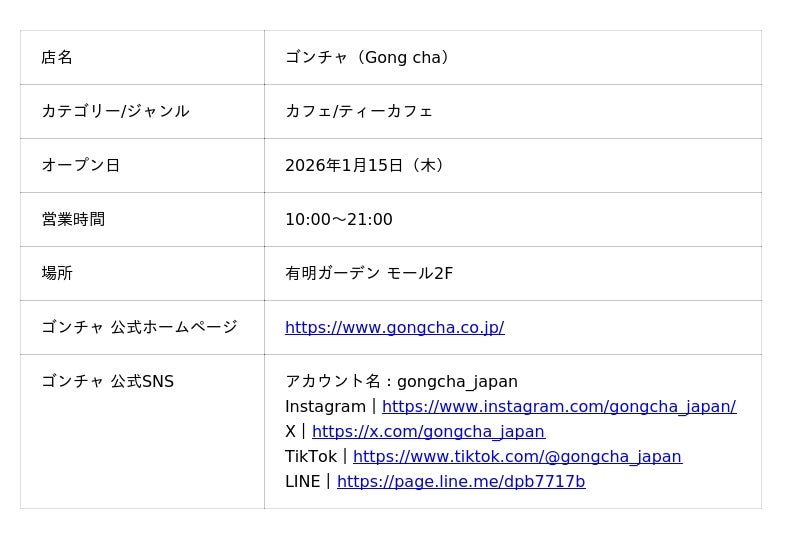Select the 営業時間 label cell
The image size is (800, 539).
coord(73,220)
